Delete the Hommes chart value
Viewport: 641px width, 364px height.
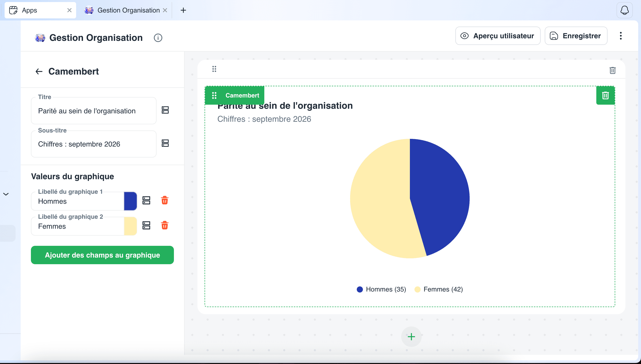click(165, 200)
